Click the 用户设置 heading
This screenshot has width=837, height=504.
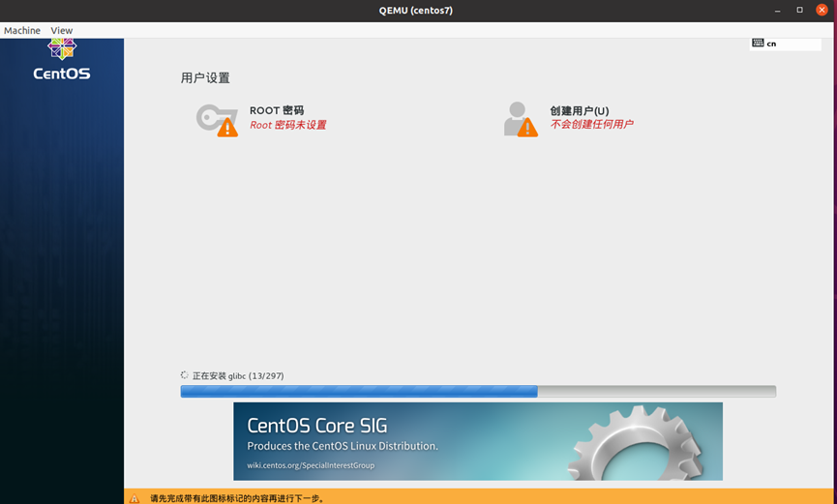(x=205, y=78)
